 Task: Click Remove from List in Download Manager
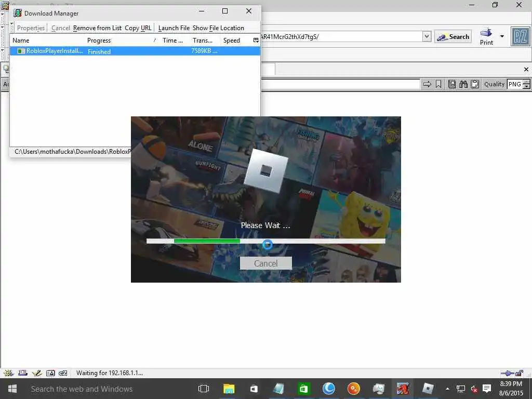97,28
